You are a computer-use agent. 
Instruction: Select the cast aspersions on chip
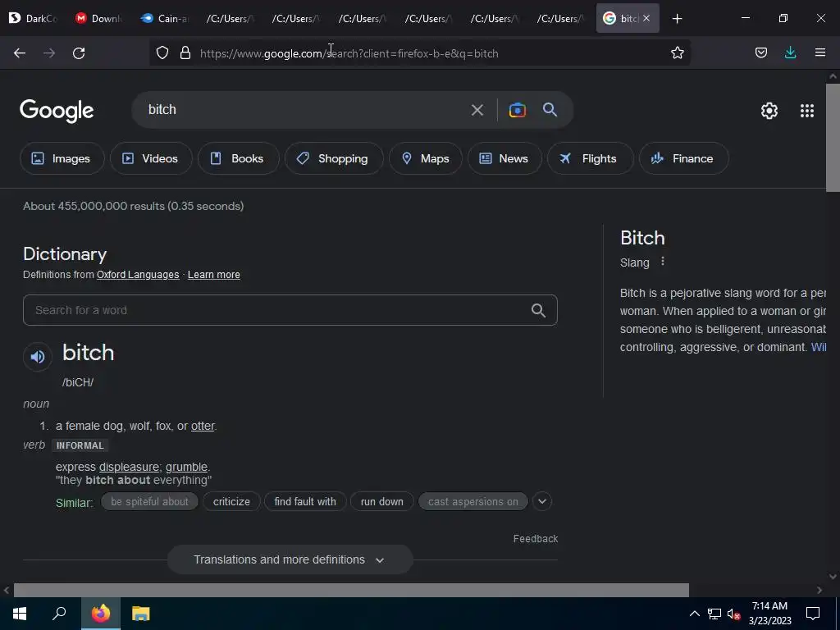click(x=473, y=502)
